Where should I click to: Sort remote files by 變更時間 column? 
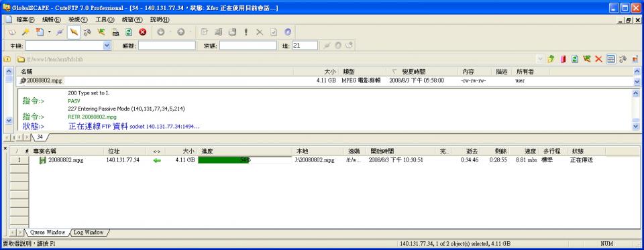pos(422,72)
